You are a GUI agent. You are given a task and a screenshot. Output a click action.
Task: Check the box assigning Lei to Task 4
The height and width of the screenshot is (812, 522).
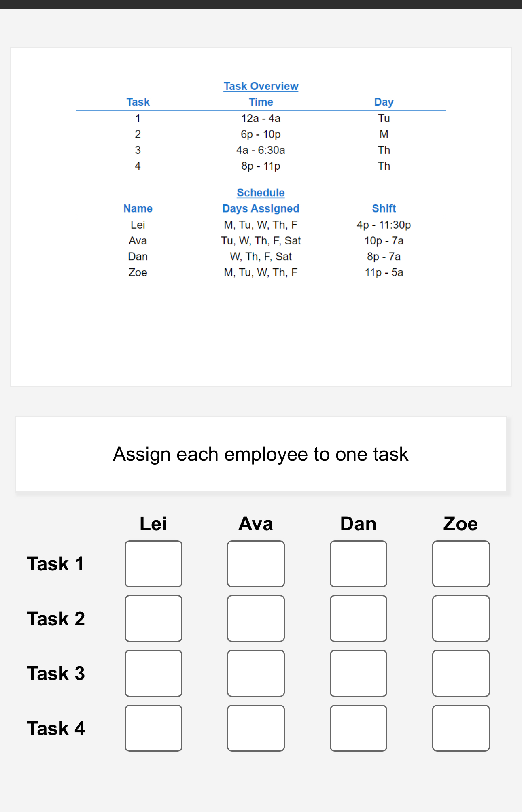[153, 729]
